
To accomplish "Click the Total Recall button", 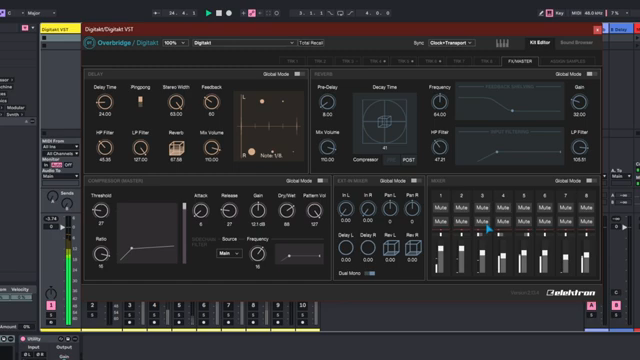I will 311,43.
